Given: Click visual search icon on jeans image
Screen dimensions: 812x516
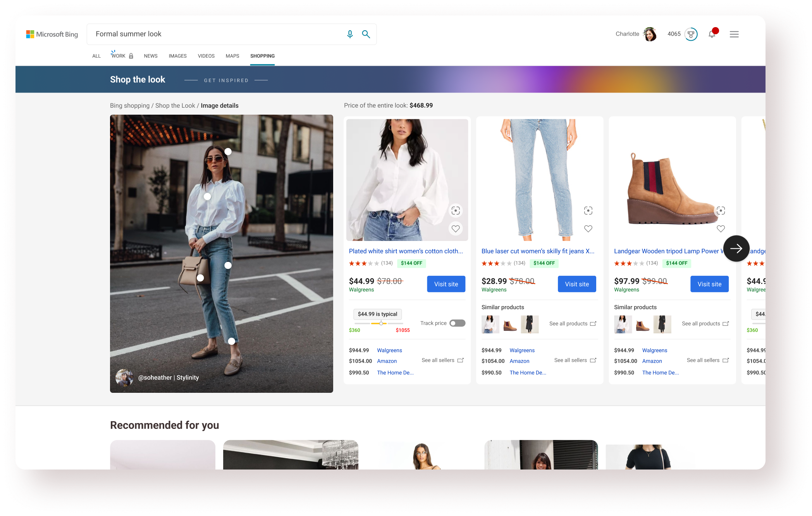Looking at the screenshot, I should 588,210.
